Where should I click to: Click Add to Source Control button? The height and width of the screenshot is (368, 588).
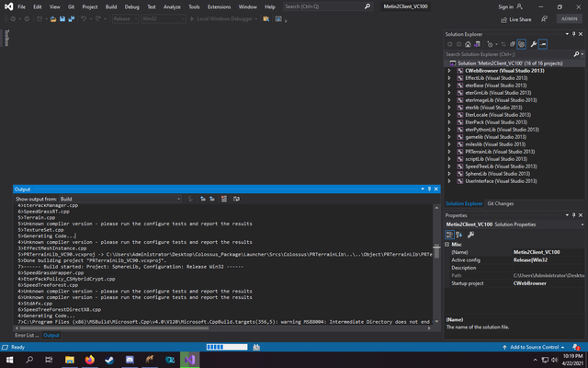pyautogui.click(x=534, y=348)
